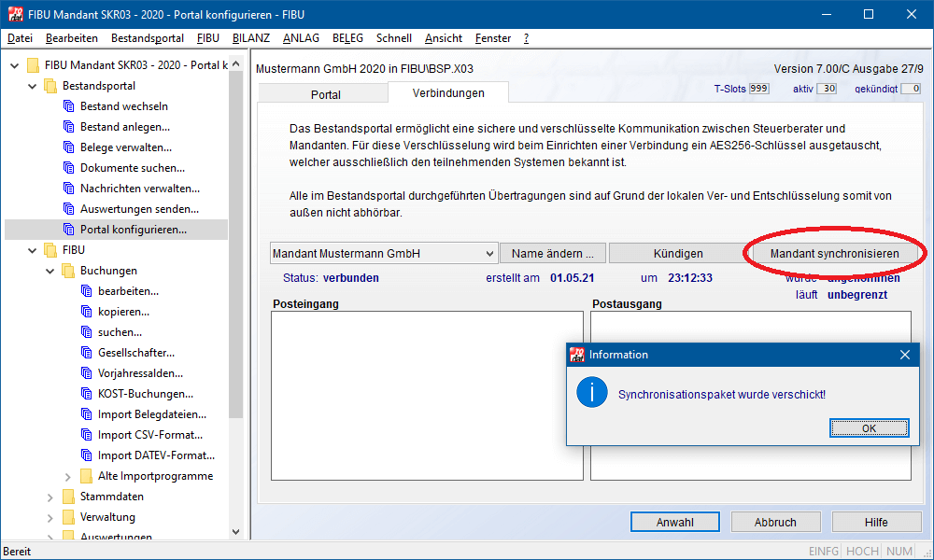Collapse the Buchungen folder
This screenshot has height=560, width=934.
pos(48,270)
